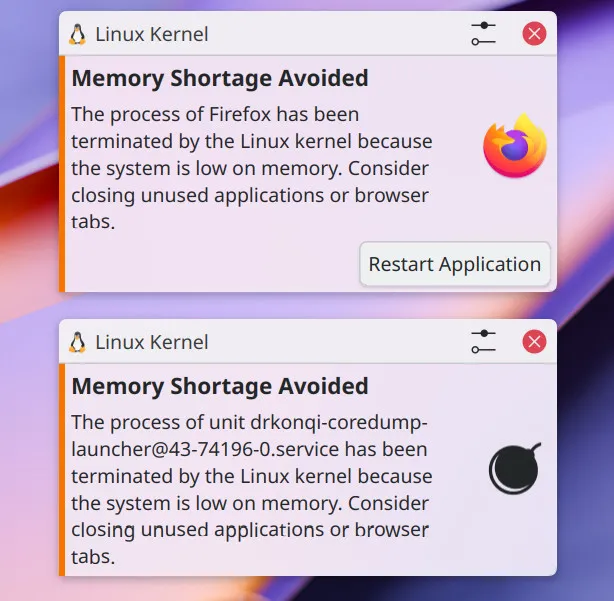Open notification settings on the drkonqi alert
Viewport: 614px width, 601px height.
483,342
